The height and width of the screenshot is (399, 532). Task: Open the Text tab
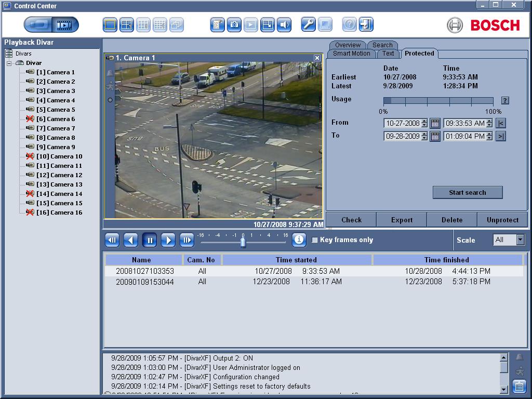tap(388, 54)
